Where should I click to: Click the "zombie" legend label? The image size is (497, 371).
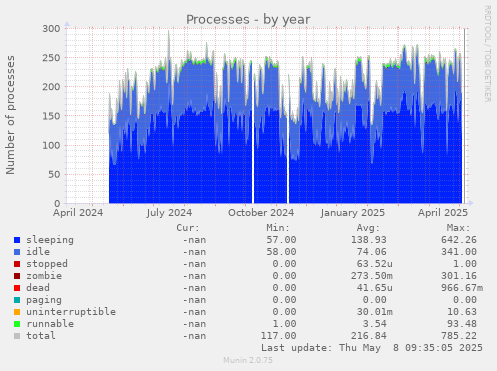click(44, 276)
